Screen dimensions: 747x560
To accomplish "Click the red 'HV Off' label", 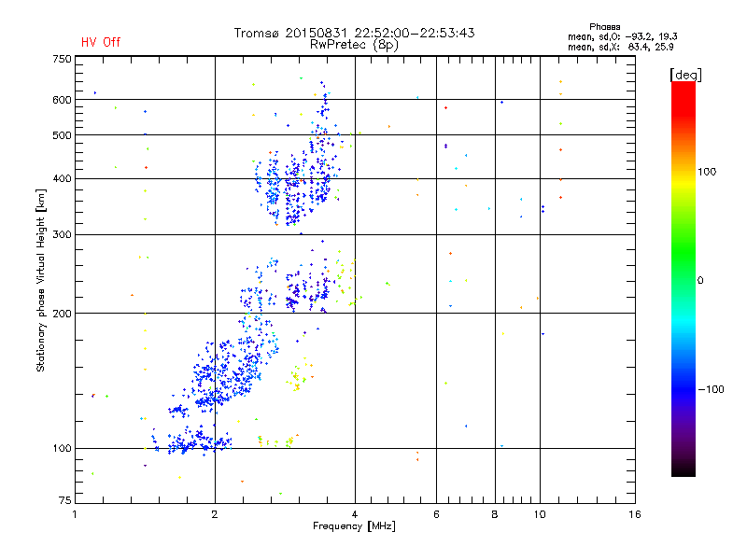I will click(x=101, y=42).
